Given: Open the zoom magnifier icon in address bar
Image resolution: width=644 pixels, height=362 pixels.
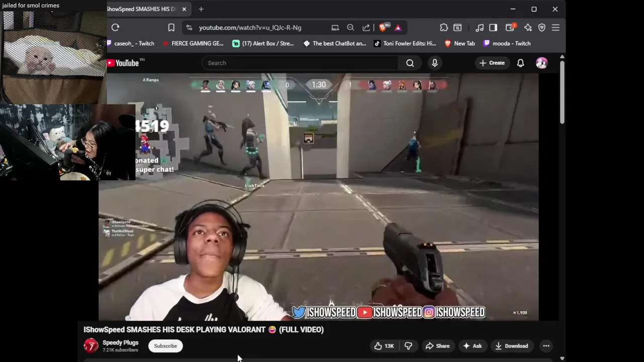Looking at the screenshot, I should click(x=351, y=28).
